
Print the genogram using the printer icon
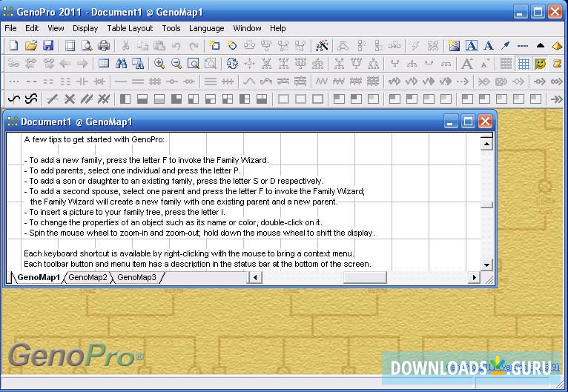coord(104,46)
